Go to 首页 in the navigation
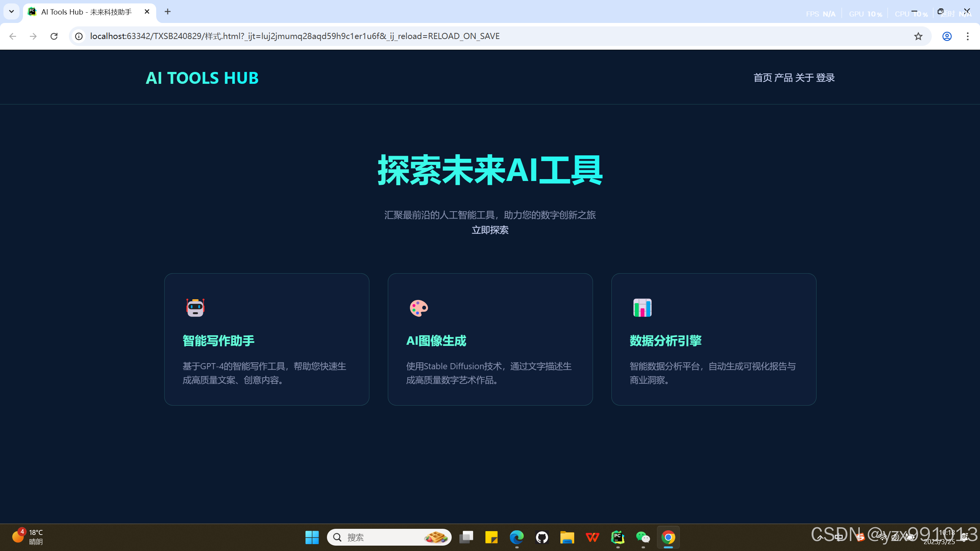This screenshot has width=980, height=551. pos(763,78)
